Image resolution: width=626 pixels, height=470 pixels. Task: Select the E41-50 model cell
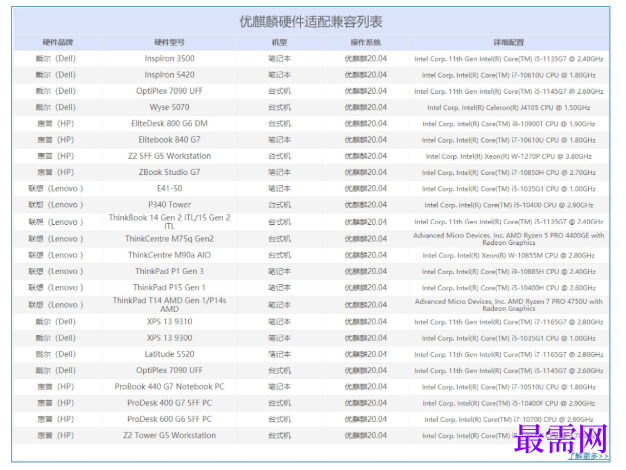pos(169,188)
